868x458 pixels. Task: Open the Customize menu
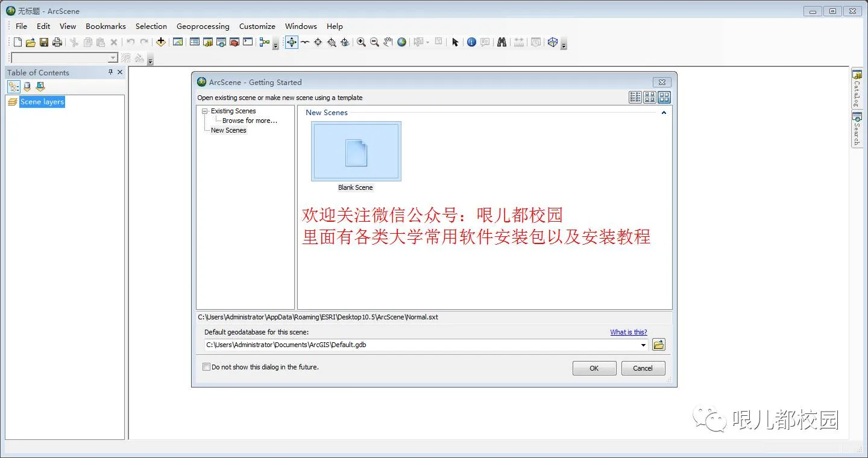pos(257,26)
